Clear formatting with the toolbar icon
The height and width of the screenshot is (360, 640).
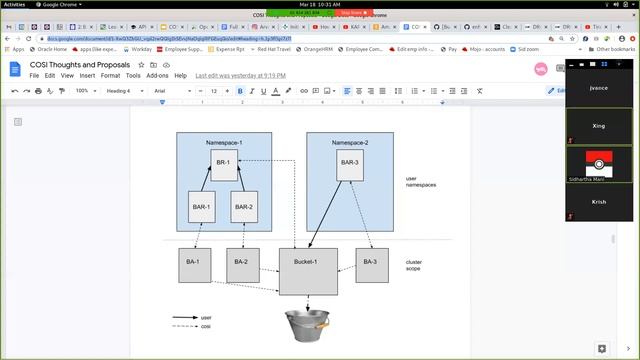pyautogui.click(x=480, y=91)
